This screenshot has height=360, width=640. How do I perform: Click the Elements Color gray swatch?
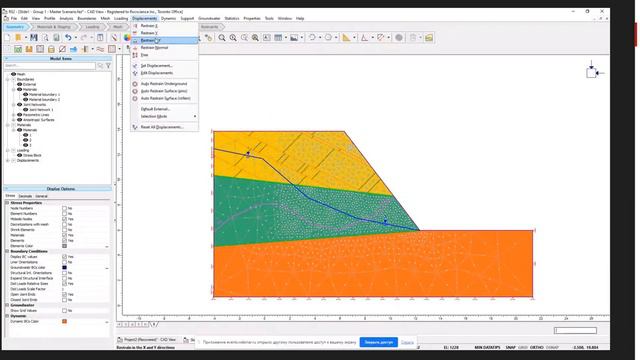(x=64, y=246)
